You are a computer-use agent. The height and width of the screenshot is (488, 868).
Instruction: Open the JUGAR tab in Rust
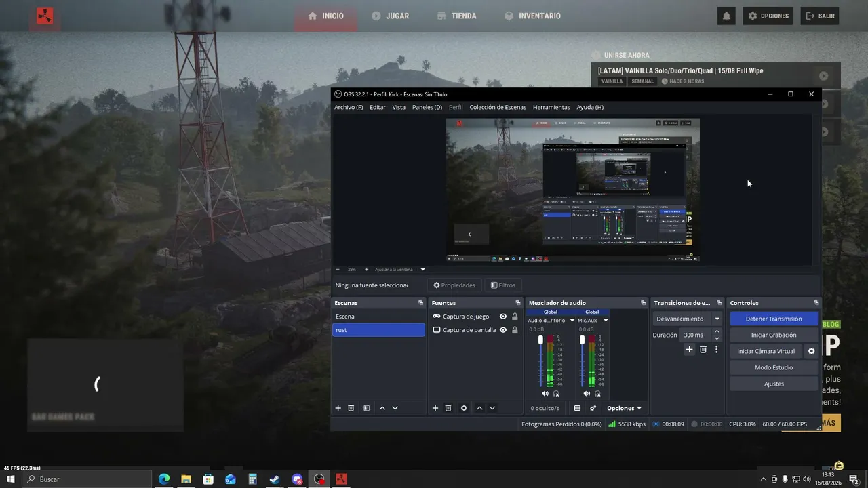point(390,16)
